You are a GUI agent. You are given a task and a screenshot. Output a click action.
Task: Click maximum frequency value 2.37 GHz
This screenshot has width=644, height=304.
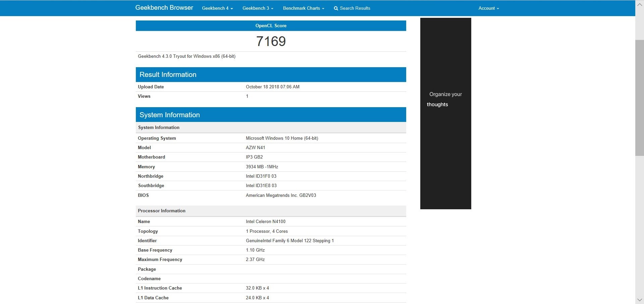click(255, 259)
